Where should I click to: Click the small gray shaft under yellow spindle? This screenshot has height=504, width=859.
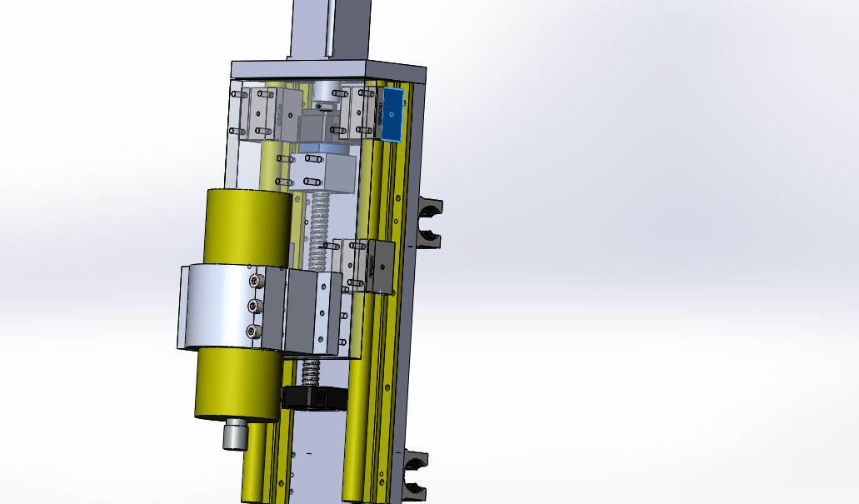tap(235, 434)
